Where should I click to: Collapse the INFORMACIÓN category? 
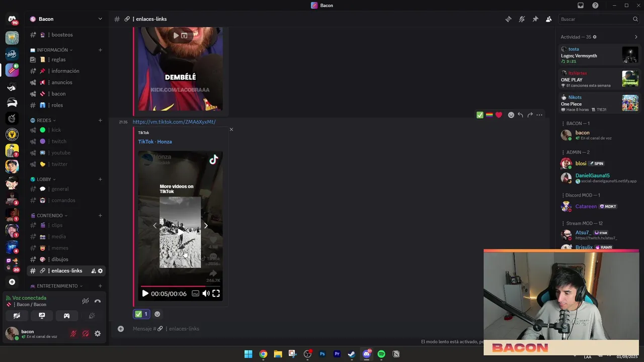click(x=52, y=50)
